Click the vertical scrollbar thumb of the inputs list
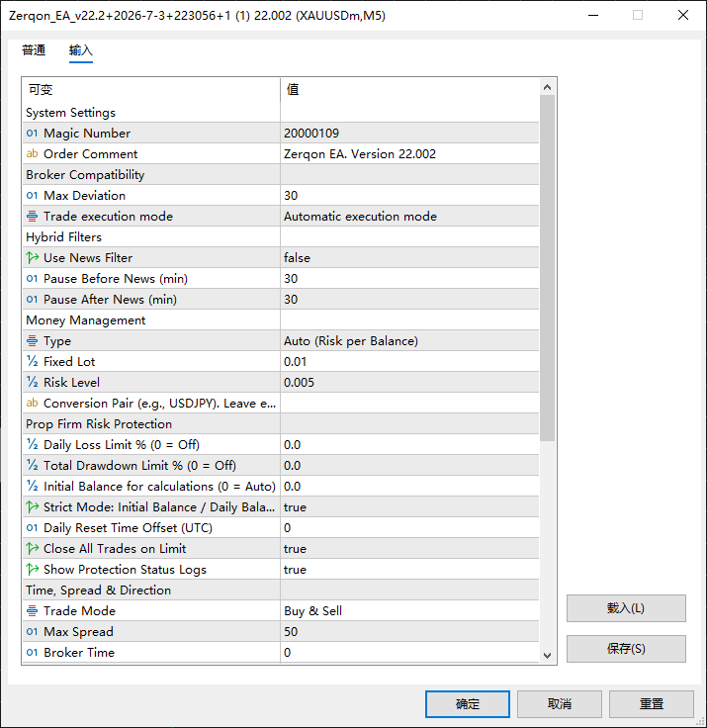 [548, 268]
